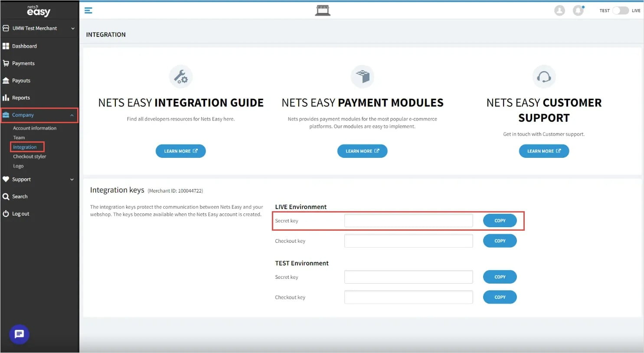Copy the TEST Checkout key
Screen dimensions: 644x353
pos(500,297)
